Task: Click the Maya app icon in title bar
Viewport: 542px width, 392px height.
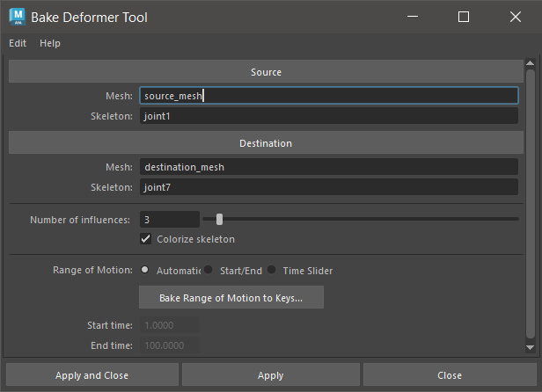Action: pos(17,17)
